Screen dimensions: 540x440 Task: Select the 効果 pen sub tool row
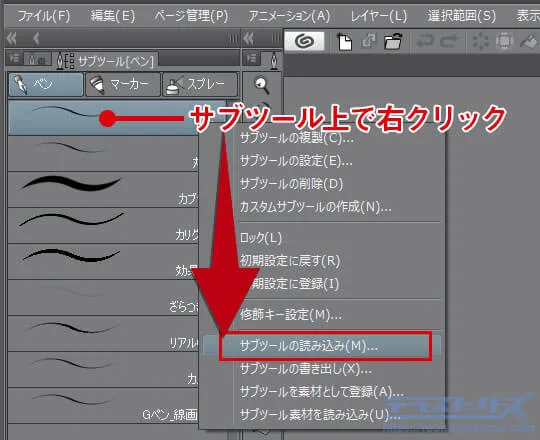[103, 262]
